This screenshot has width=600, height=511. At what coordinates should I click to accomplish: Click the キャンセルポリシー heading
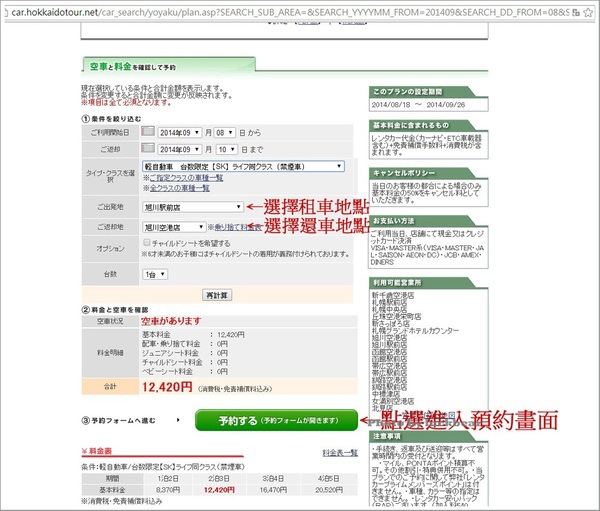(x=404, y=173)
